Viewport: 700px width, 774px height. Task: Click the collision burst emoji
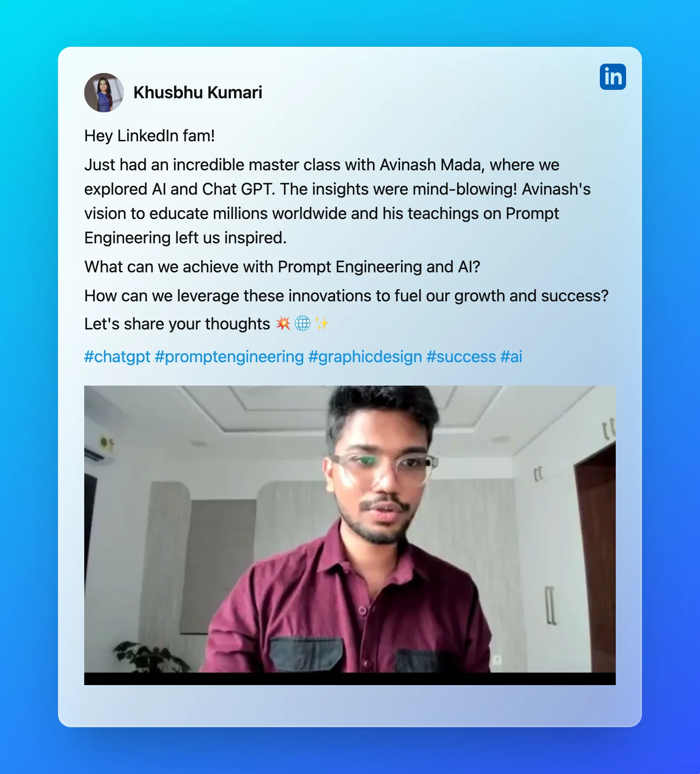283,323
